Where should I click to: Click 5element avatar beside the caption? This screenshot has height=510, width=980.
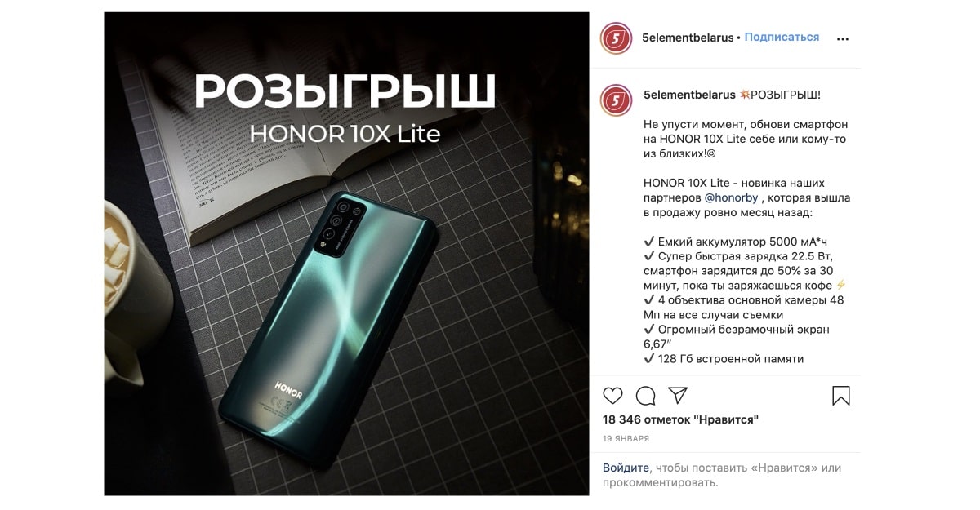tap(617, 100)
